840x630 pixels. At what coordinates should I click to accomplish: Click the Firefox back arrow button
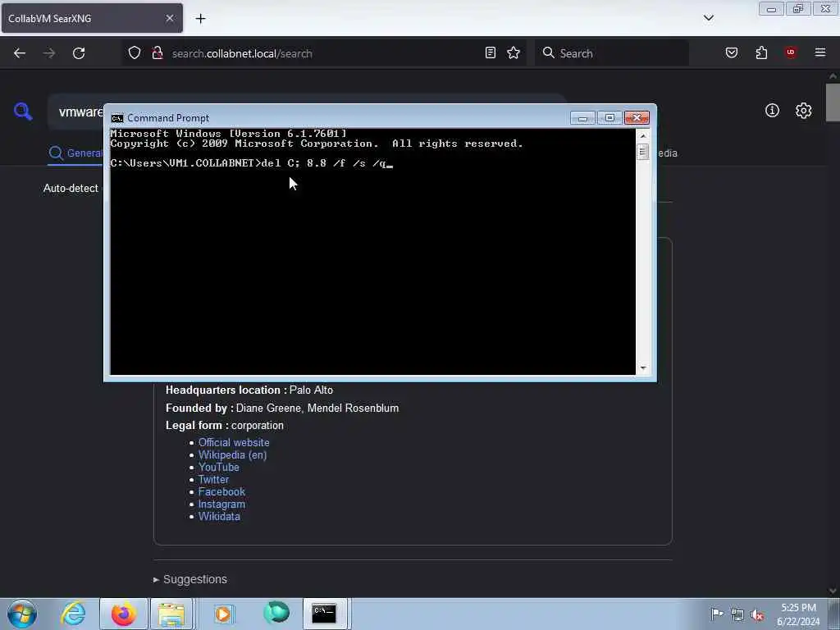pos(20,53)
